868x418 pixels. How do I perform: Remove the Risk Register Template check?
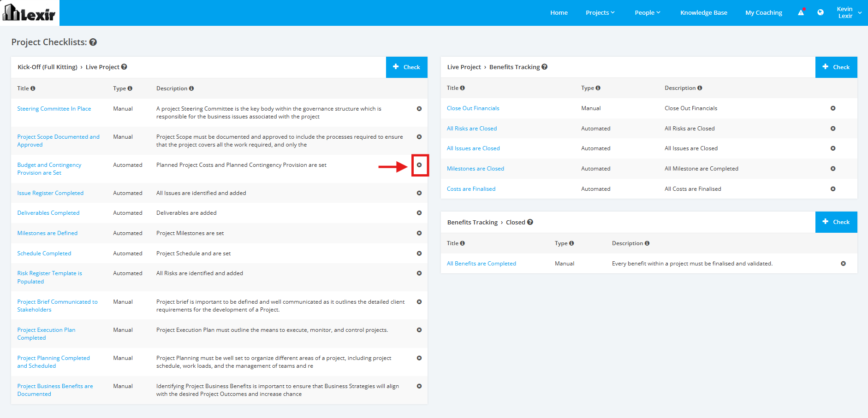coord(419,273)
